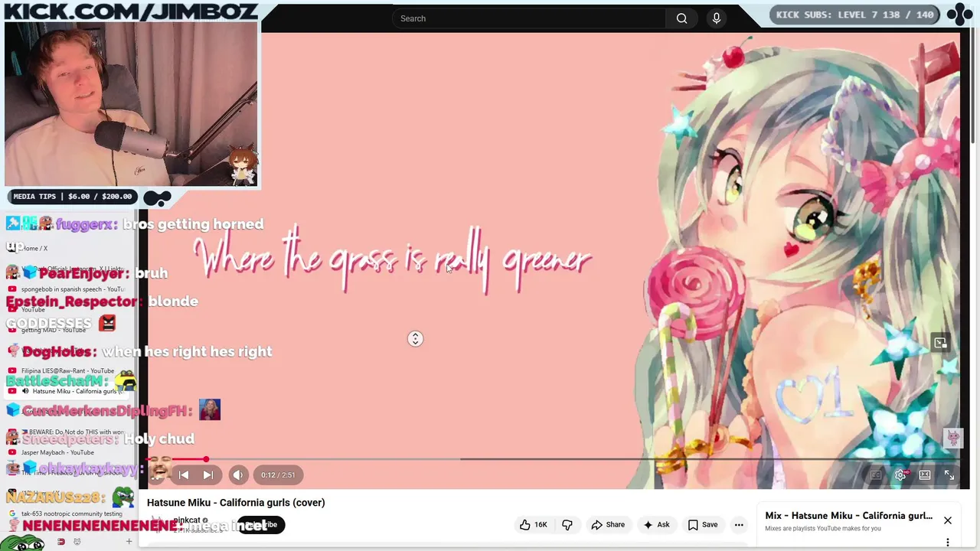Click the YouTube search magnifier button
Image resolution: width=980 pixels, height=551 pixels.
tap(681, 18)
